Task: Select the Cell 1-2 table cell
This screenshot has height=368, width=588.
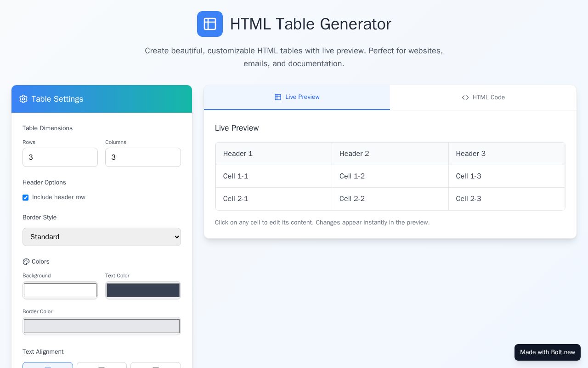Action: 390,176
